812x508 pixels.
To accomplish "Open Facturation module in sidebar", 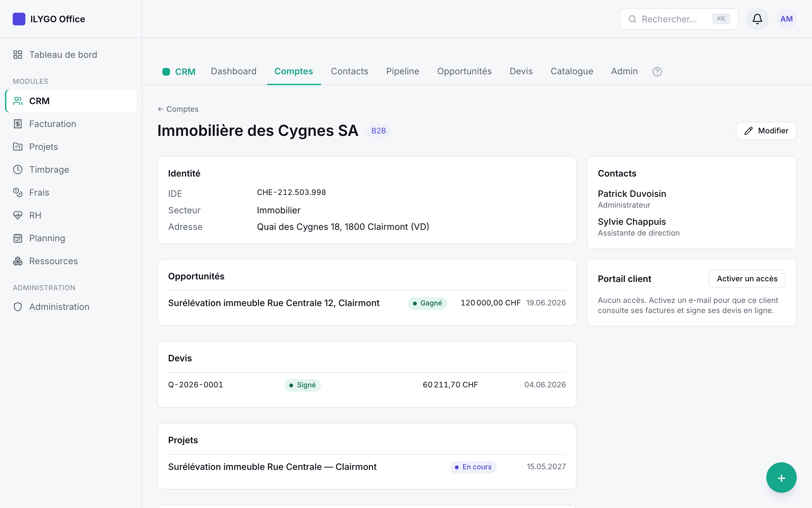I will click(x=71, y=124).
